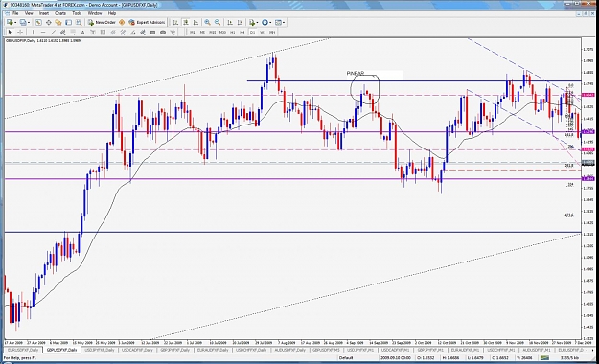Switch chart to Line Chart type
Viewport: 599px width, 364px height.
click(196, 23)
